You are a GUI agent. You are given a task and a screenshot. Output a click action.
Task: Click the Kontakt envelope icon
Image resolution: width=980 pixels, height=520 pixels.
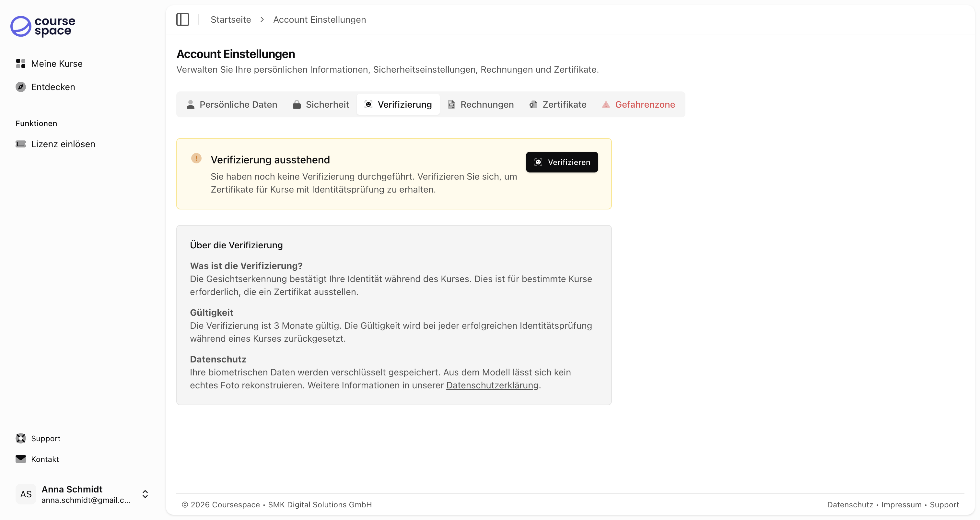(x=21, y=459)
